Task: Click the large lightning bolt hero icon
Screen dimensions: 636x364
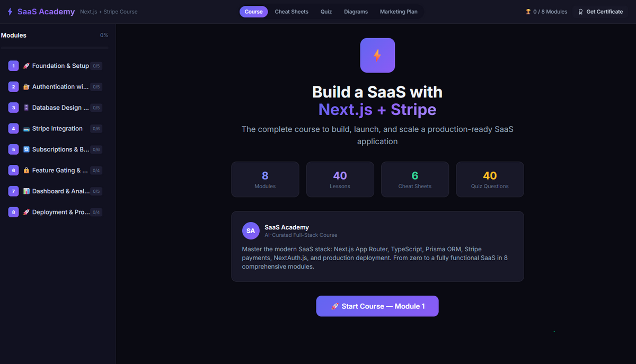Action: (x=377, y=55)
